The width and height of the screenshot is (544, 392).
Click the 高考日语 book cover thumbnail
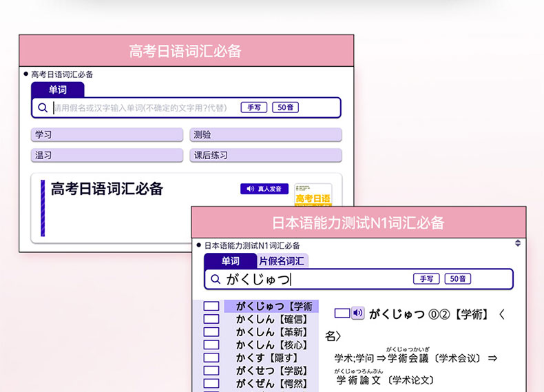coord(313,194)
